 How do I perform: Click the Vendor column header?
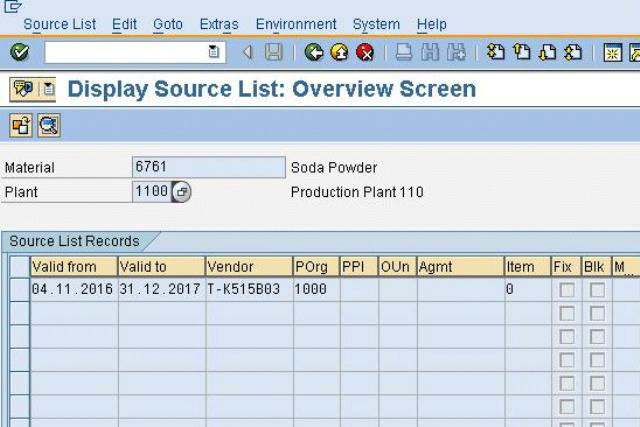click(x=231, y=267)
